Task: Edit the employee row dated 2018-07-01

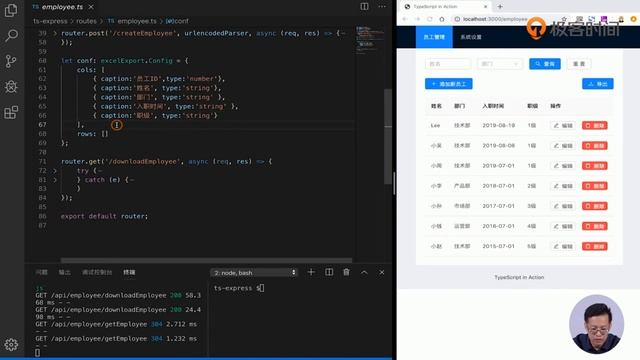Action: click(x=563, y=186)
